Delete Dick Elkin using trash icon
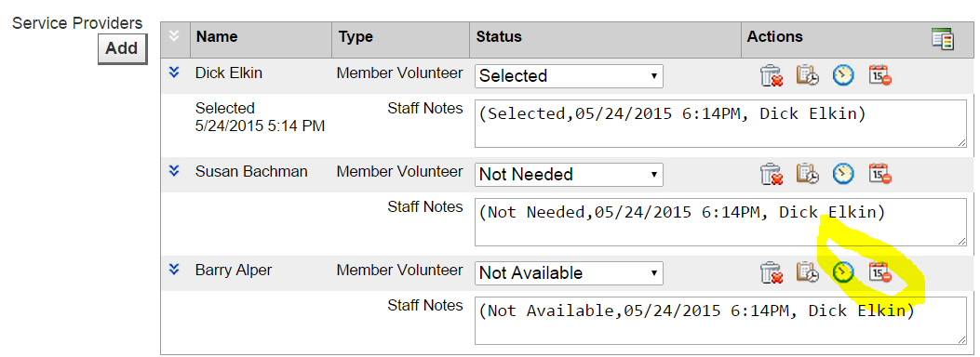Screen dimensions: 980x357 click(772, 75)
